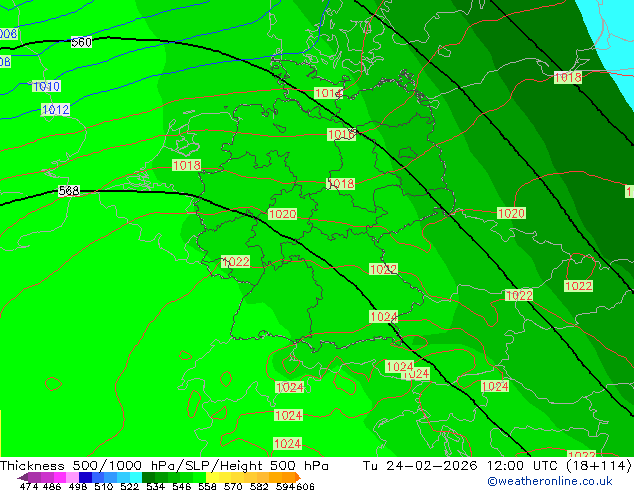Pick the dark blue legend swatch above 498
634x490 pixels.
point(85,477)
